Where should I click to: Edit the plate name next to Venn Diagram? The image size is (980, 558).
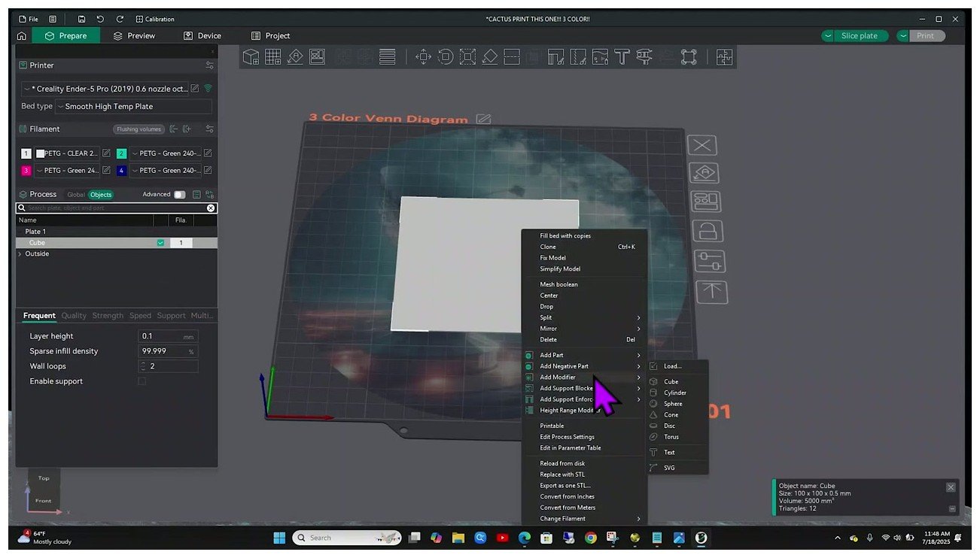483,119
